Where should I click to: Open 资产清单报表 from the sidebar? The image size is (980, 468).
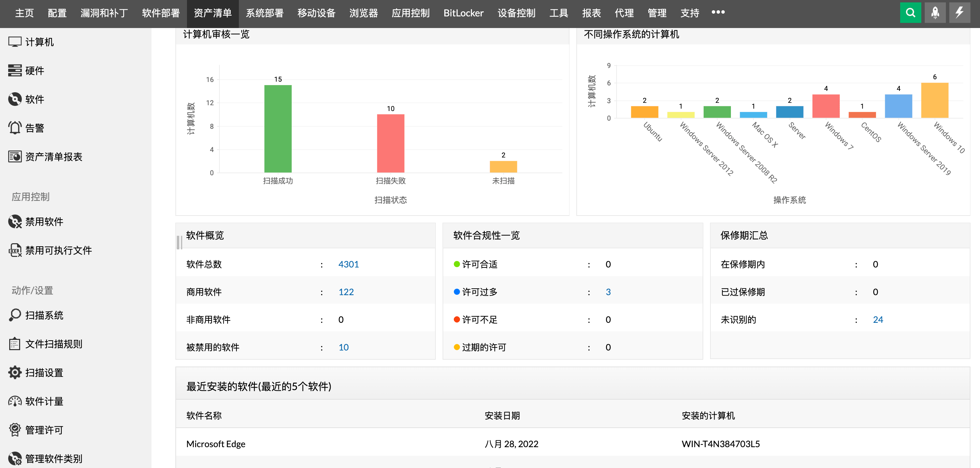click(x=54, y=156)
